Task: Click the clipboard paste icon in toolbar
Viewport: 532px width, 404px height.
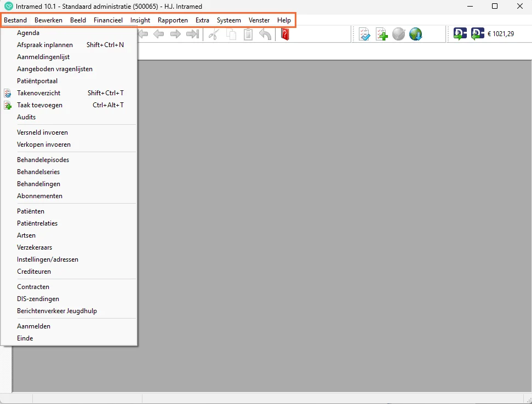Action: [x=248, y=34]
